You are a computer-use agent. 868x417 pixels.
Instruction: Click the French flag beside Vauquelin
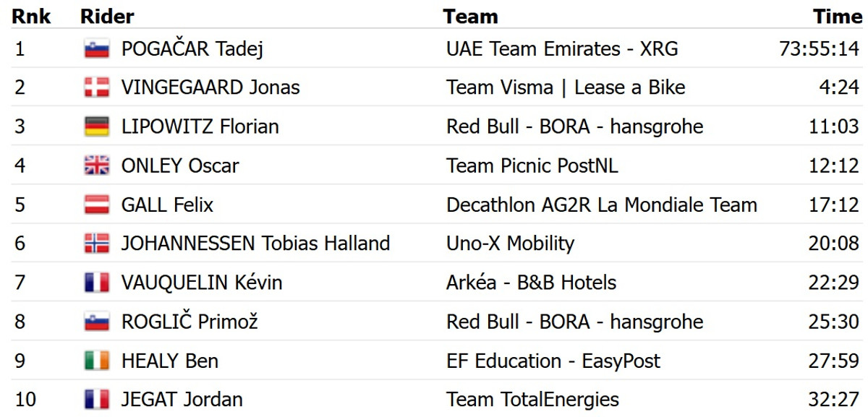[96, 283]
